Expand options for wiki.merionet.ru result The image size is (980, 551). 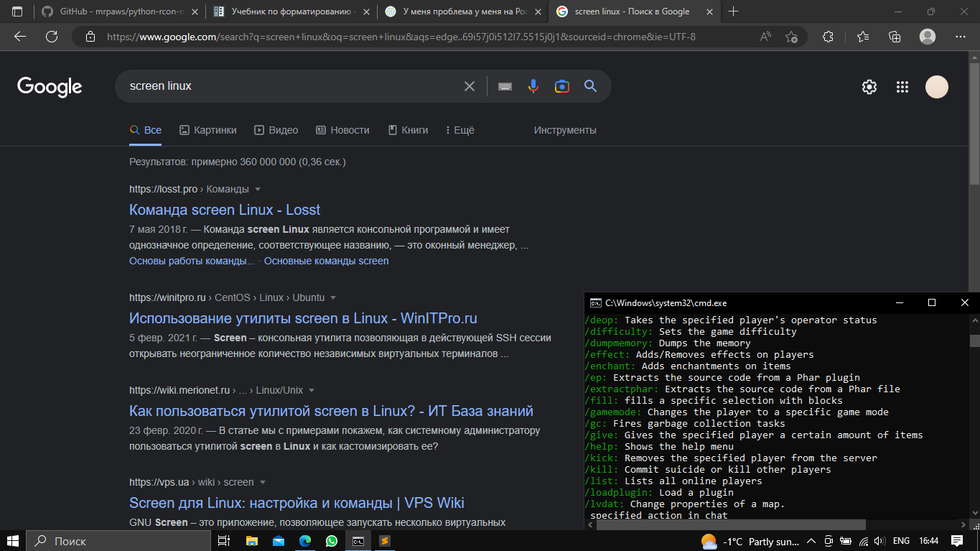[312, 390]
